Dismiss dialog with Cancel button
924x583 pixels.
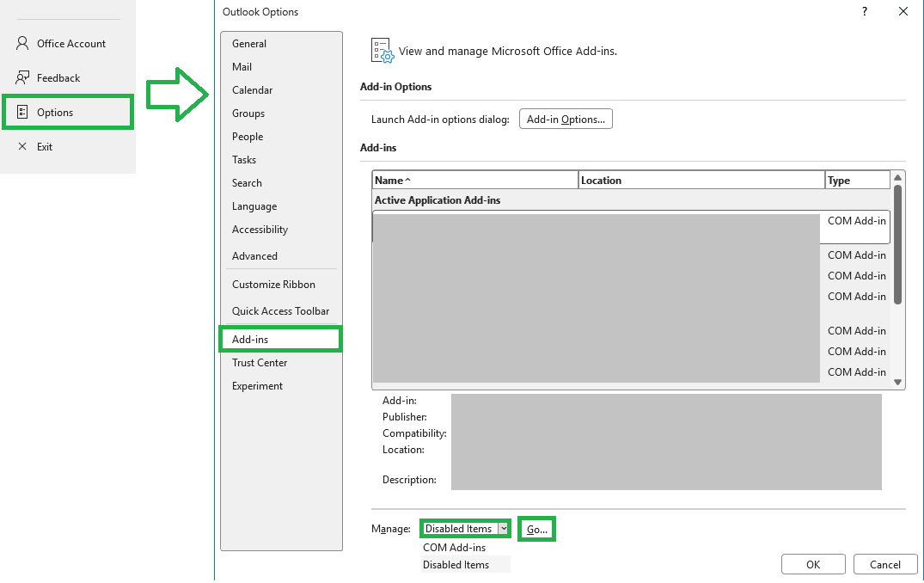[x=885, y=564]
